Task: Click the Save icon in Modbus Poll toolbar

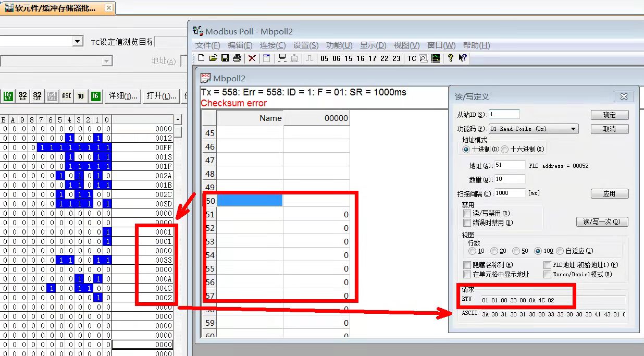Action: [225, 58]
